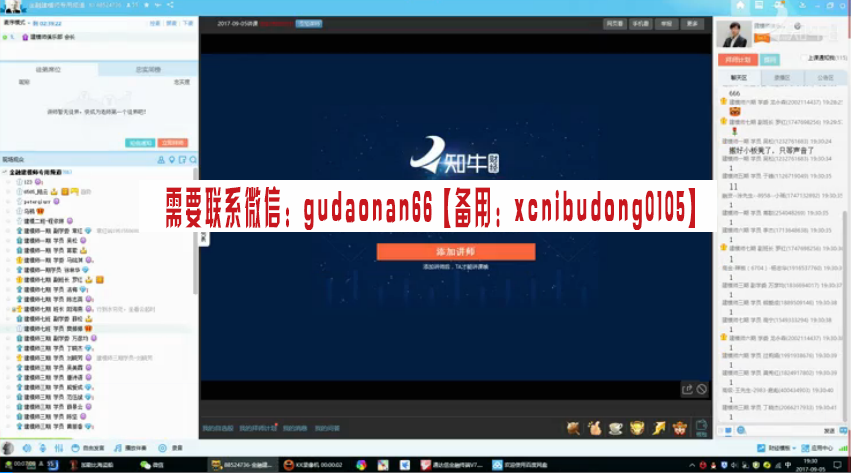This screenshot has width=851, height=473.
Task: Send the tea cup gift icon
Action: tap(615, 429)
